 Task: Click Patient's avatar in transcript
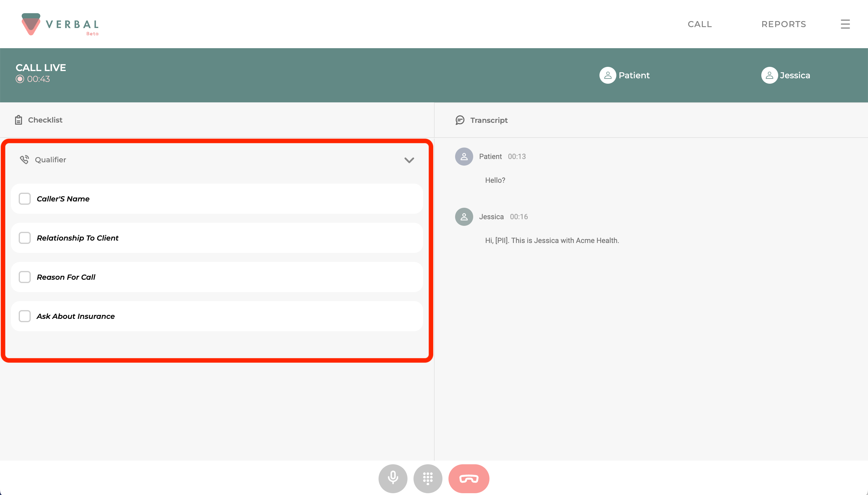click(464, 156)
